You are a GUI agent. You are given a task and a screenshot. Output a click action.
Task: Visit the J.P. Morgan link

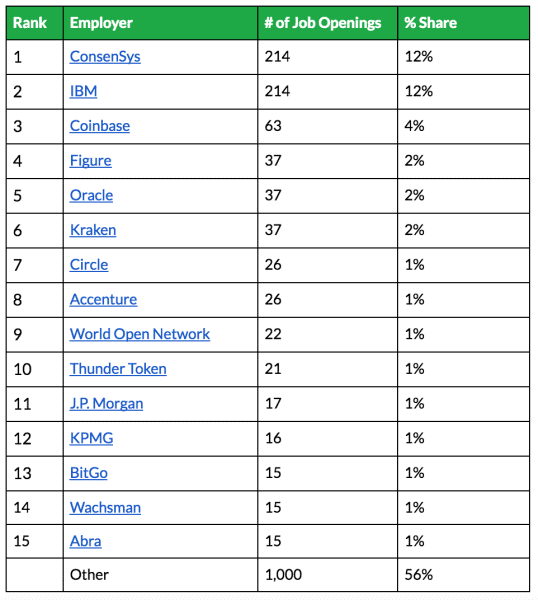click(x=106, y=404)
